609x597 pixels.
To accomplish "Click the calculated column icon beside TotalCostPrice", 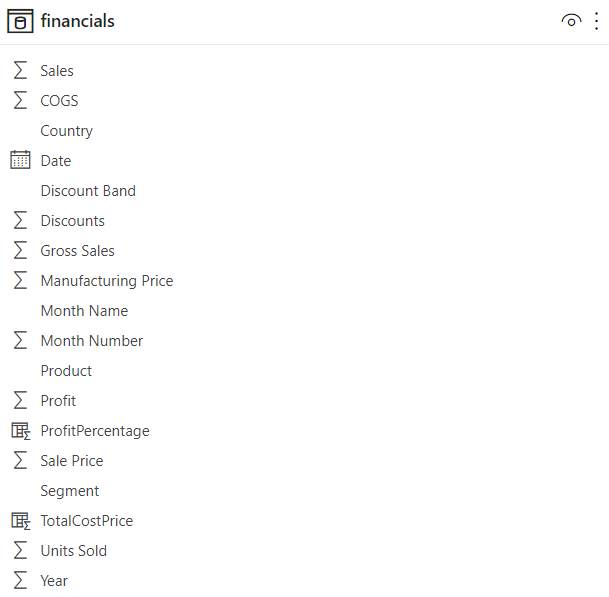I will [x=20, y=521].
